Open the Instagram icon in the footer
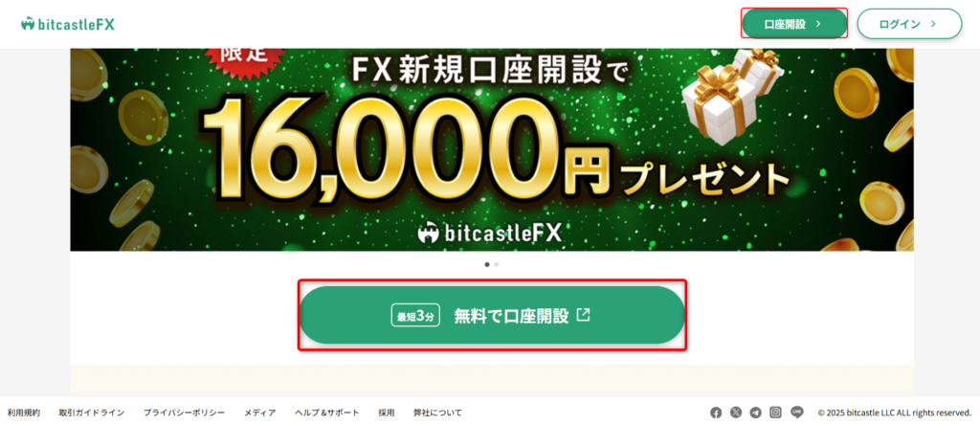The height and width of the screenshot is (424, 980). tap(775, 413)
